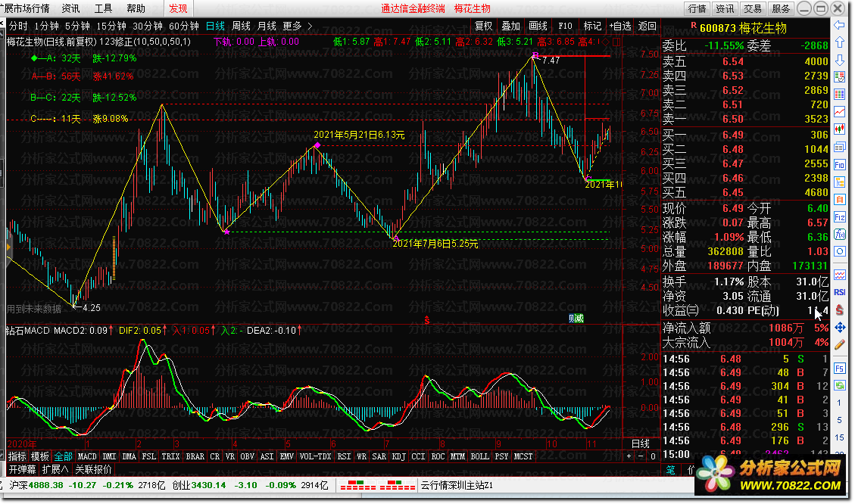Open the 服务 top-right tab
This screenshot has width=855, height=504.
[781, 8]
